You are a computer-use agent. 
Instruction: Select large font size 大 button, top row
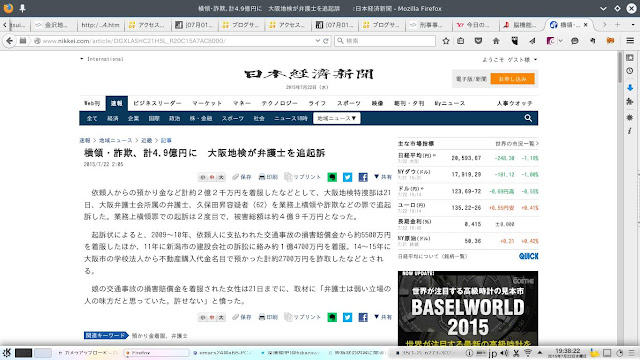tap(221, 177)
